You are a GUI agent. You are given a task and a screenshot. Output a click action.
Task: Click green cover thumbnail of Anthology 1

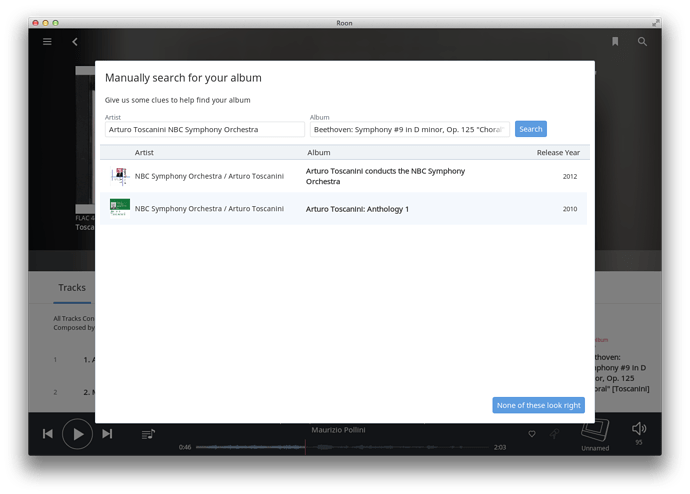click(120, 208)
